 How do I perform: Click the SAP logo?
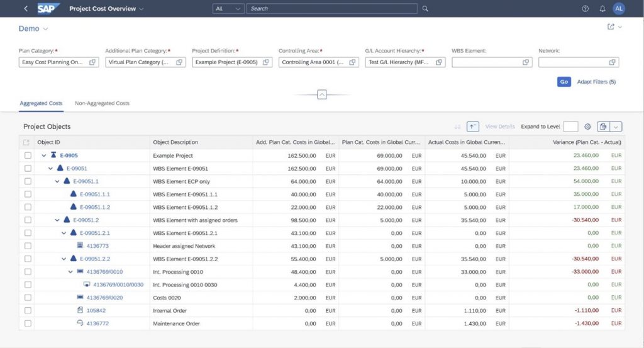point(48,9)
